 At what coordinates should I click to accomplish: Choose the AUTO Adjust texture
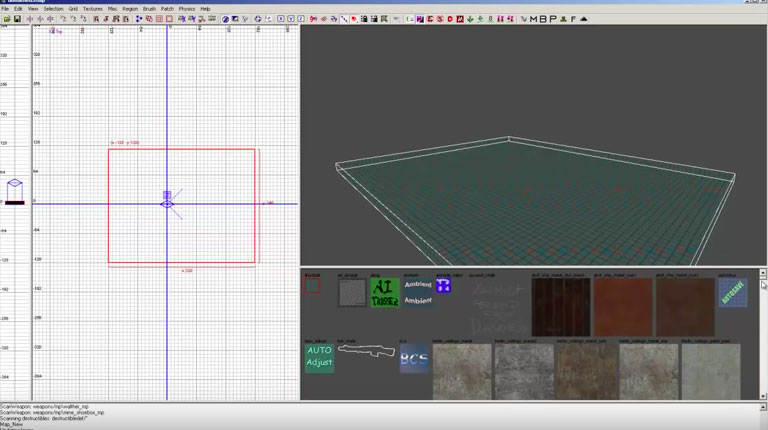(x=319, y=357)
